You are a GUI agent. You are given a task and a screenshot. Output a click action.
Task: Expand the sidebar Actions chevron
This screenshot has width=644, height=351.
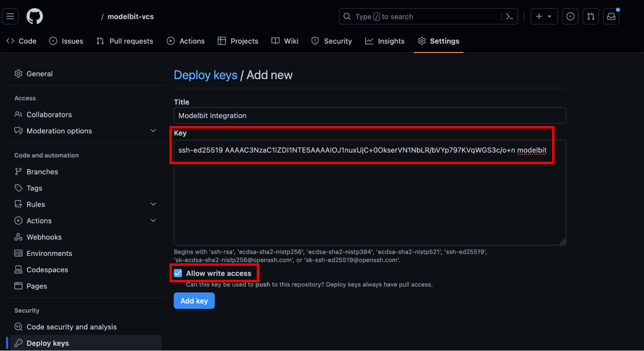(153, 220)
